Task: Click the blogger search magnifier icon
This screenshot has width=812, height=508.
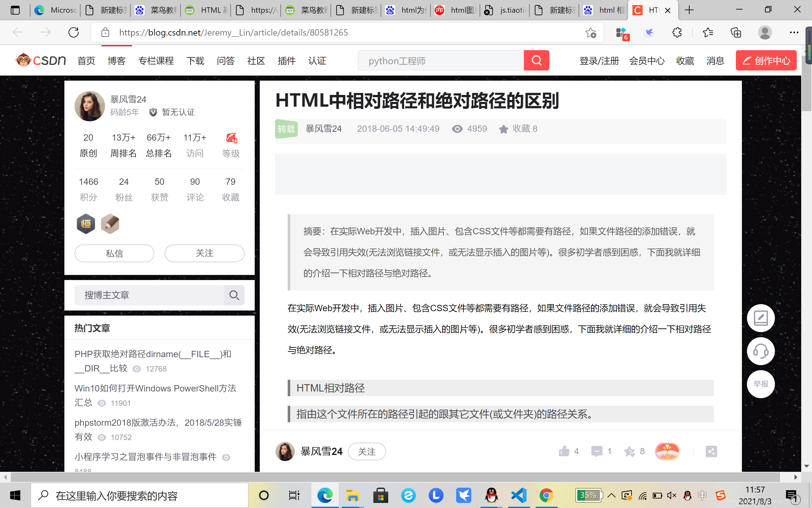Action: click(234, 295)
